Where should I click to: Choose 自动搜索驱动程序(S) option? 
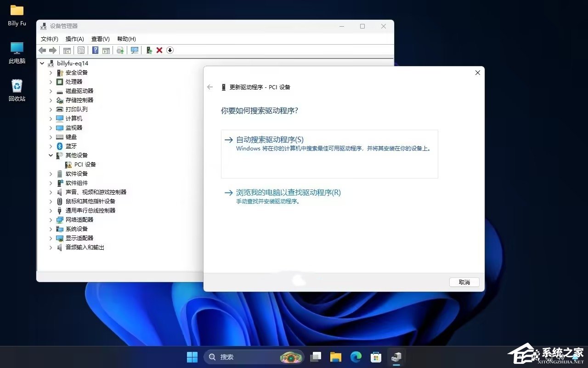click(x=329, y=154)
